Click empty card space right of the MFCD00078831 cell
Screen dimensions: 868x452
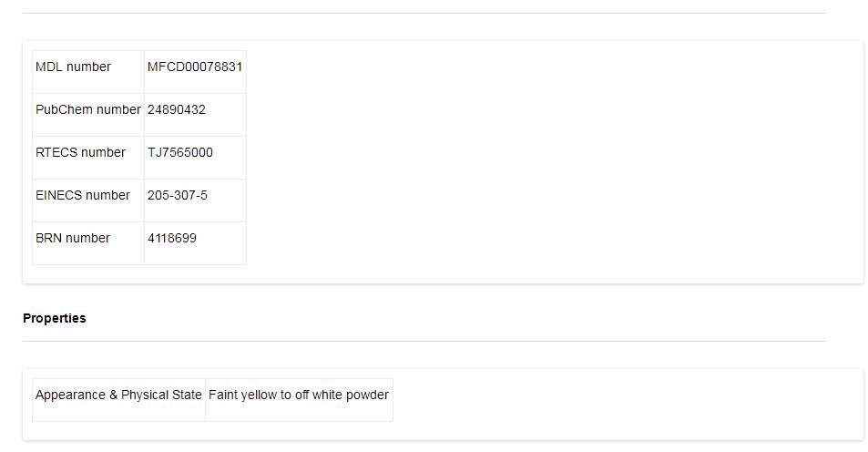click(x=546, y=67)
